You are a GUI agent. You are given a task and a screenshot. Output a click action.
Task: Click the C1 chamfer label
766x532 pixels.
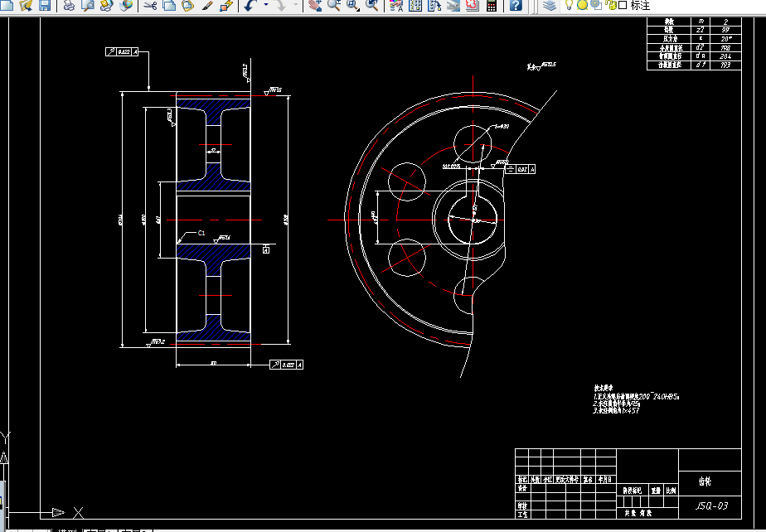pyautogui.click(x=201, y=233)
